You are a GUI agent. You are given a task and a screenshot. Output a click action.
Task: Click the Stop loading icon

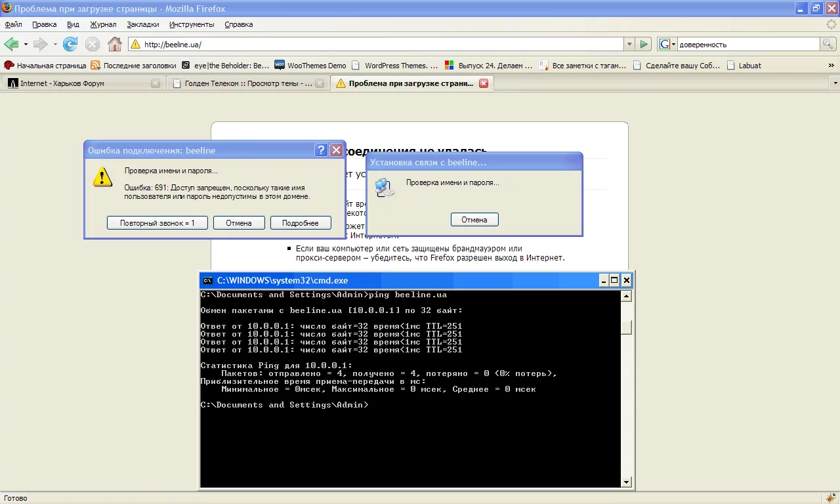pos(93,44)
